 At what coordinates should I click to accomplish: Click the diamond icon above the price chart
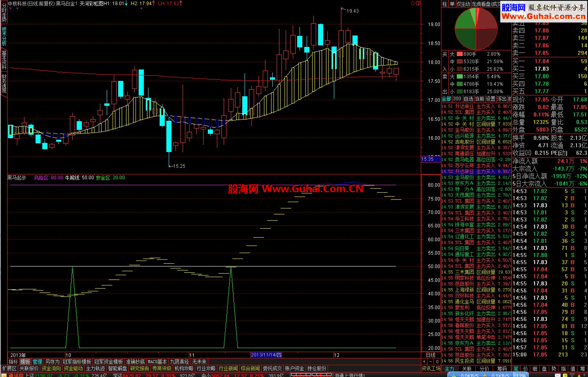pyautogui.click(x=413, y=3)
